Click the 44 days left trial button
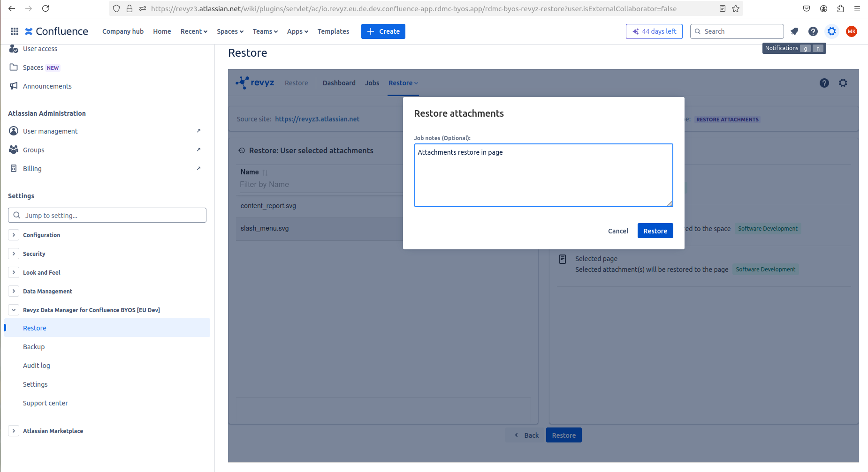This screenshot has height=472, width=868. 654,31
